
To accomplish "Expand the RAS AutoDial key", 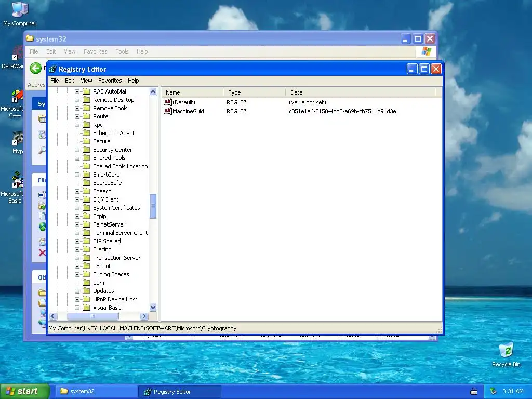I will click(x=77, y=91).
